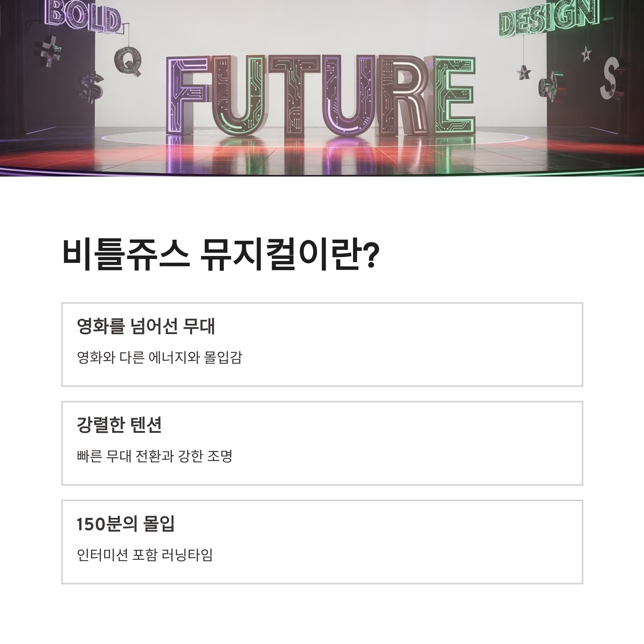This screenshot has height=644, width=644.
Task: Click the green letter E in FUTURE
Action: (x=454, y=96)
